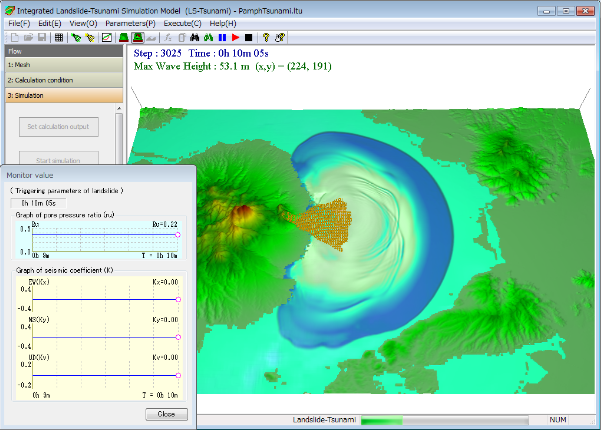Click the mesh grid toolbar icon

coord(59,37)
